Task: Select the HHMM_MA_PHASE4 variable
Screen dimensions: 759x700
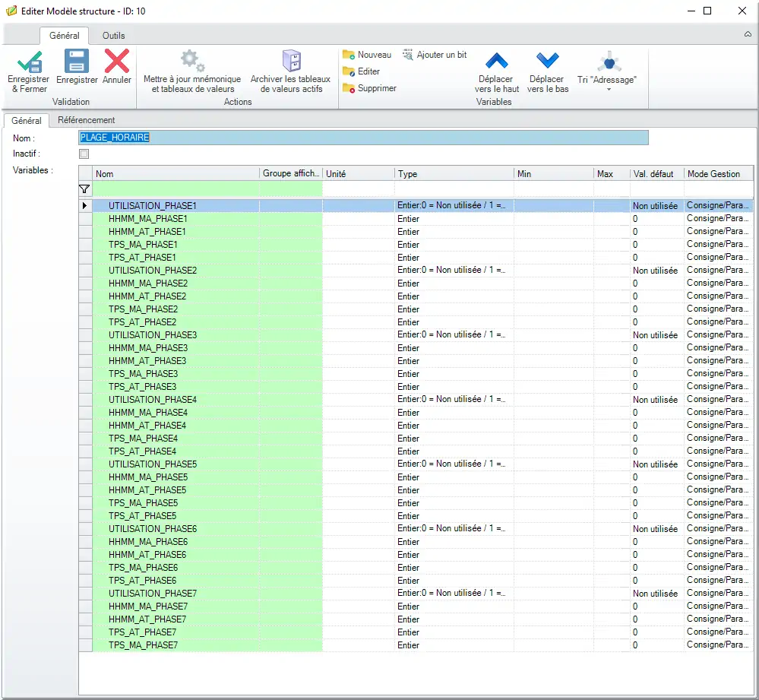Action: (147, 413)
